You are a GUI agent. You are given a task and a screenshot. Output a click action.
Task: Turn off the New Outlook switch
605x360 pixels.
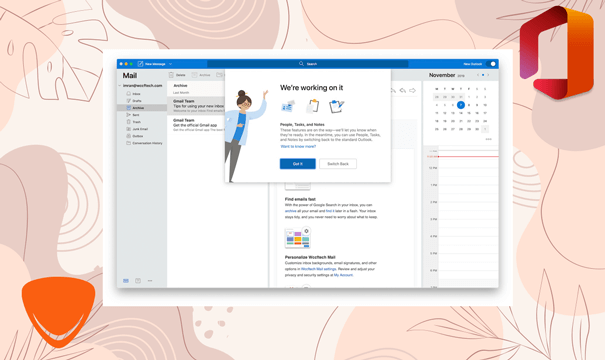[x=491, y=64]
